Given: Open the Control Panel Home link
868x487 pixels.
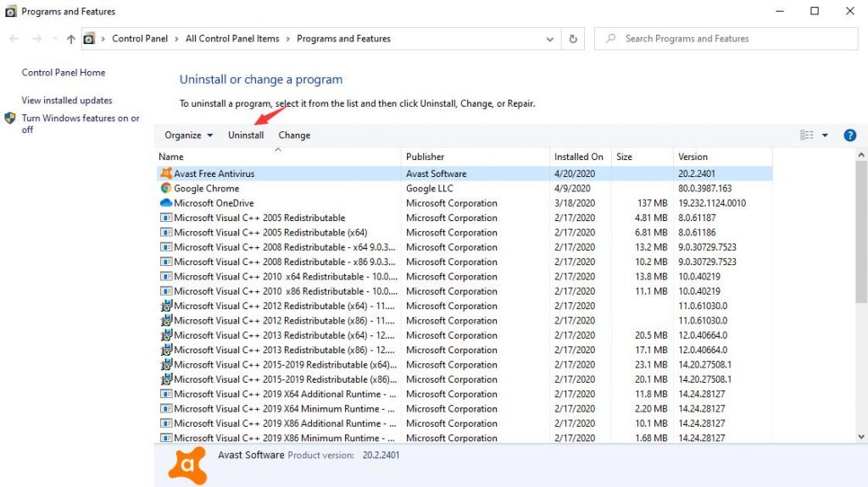Looking at the screenshot, I should (x=63, y=73).
